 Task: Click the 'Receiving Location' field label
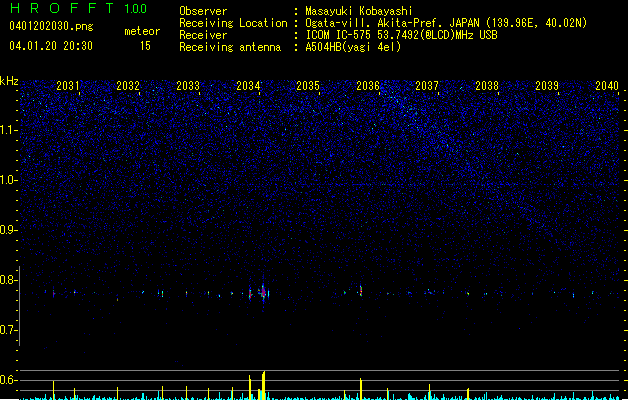233,23
